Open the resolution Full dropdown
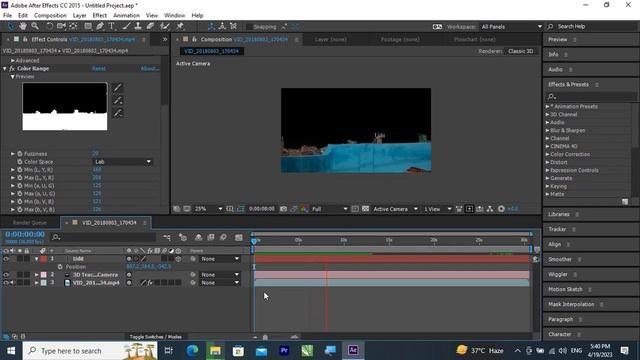 (329, 209)
